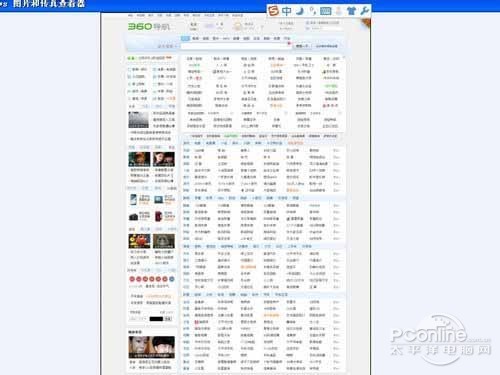Viewport: 500px width, 375px height.
Task: Click the green 360 navigation logo
Action: (x=149, y=26)
